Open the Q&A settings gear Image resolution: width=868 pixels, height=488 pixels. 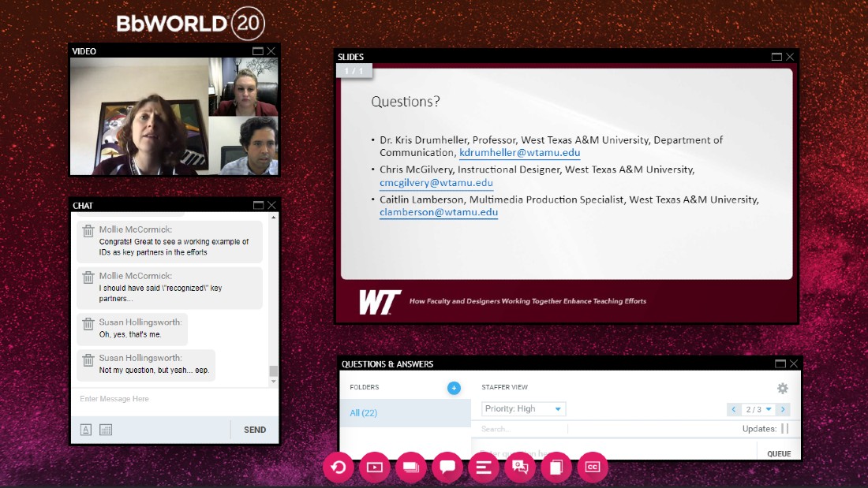click(782, 389)
